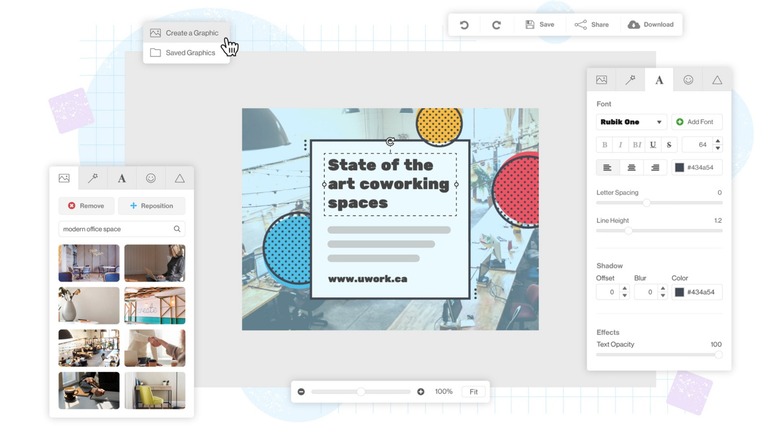780x438 pixels.
Task: Click the Download button
Action: pos(651,24)
